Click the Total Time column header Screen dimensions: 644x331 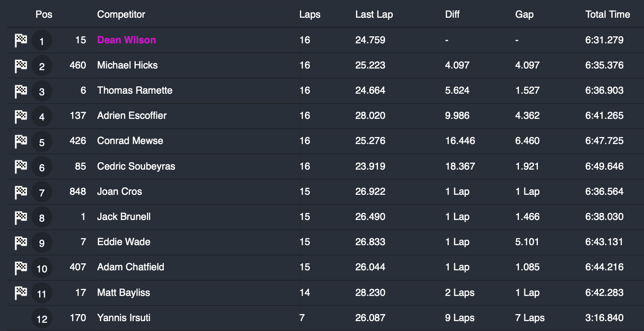607,14
